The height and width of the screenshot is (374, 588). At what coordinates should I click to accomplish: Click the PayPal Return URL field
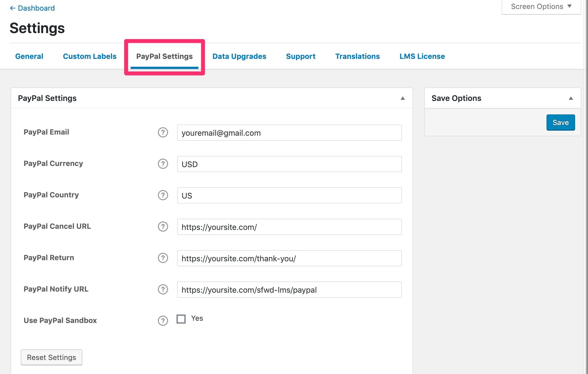tap(289, 258)
